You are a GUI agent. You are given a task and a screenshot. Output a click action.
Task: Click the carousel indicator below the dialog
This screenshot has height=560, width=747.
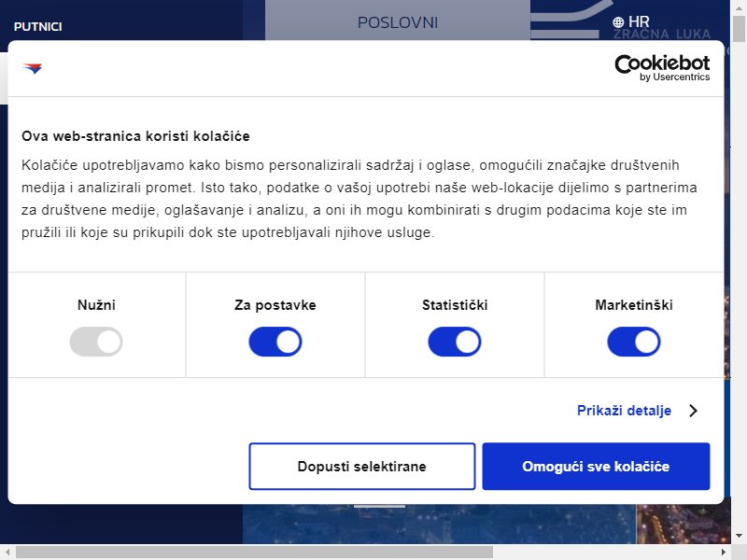380,506
